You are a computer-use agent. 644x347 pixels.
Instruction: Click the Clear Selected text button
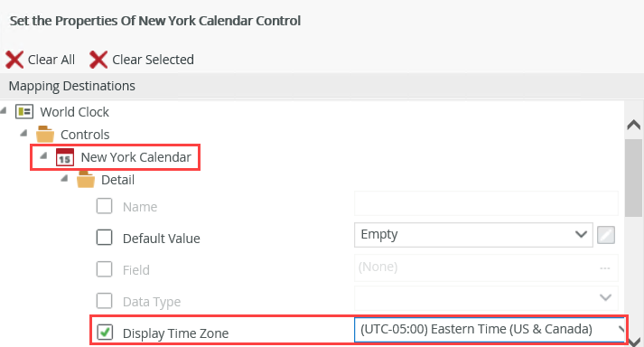(x=154, y=60)
